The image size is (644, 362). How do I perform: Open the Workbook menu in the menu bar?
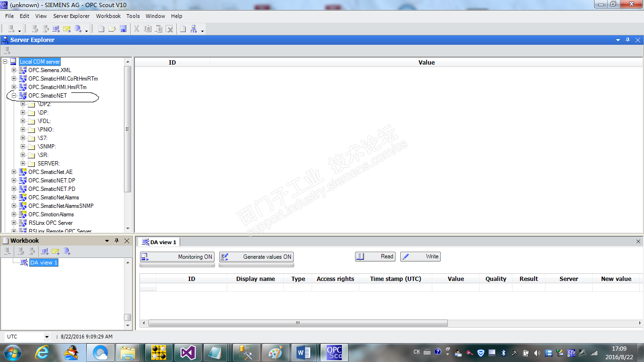(108, 16)
